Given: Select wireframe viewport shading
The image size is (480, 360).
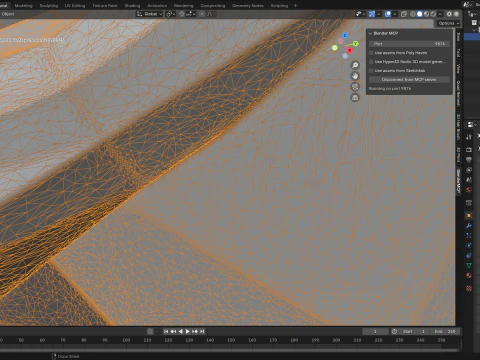Looking at the screenshot, I should click(x=413, y=14).
